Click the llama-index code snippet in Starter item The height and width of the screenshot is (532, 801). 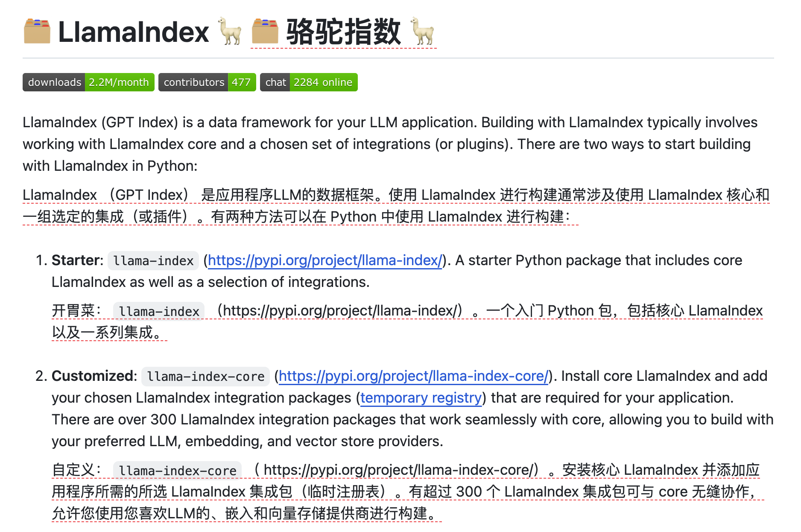[153, 260]
